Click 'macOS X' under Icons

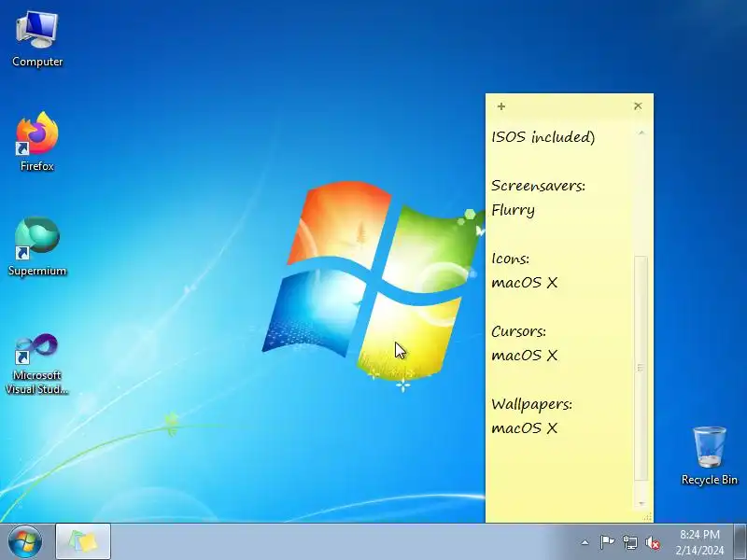click(525, 283)
